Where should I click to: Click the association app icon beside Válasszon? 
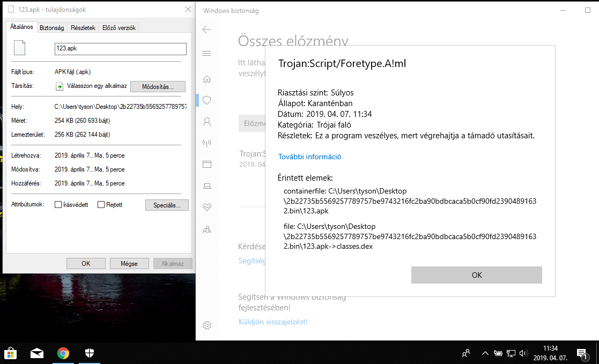pos(59,86)
